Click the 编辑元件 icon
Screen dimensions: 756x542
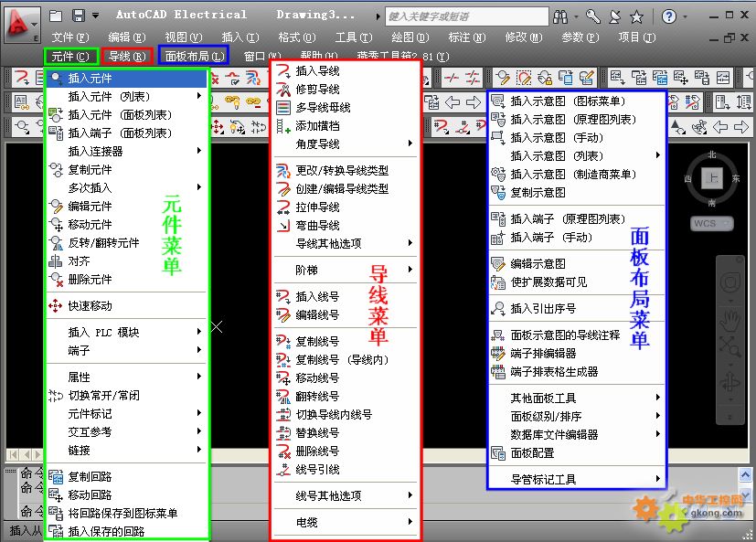56,207
